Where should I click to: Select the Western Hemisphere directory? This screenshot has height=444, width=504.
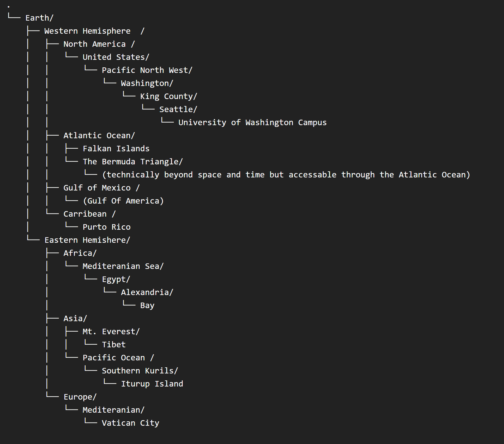[87, 31]
